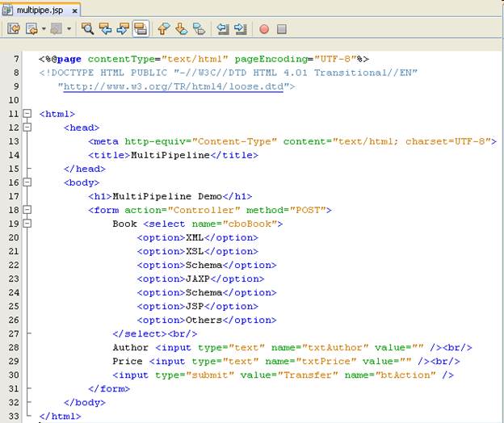
Task: Click the closing body tag
Action: pyautogui.click(x=85, y=403)
